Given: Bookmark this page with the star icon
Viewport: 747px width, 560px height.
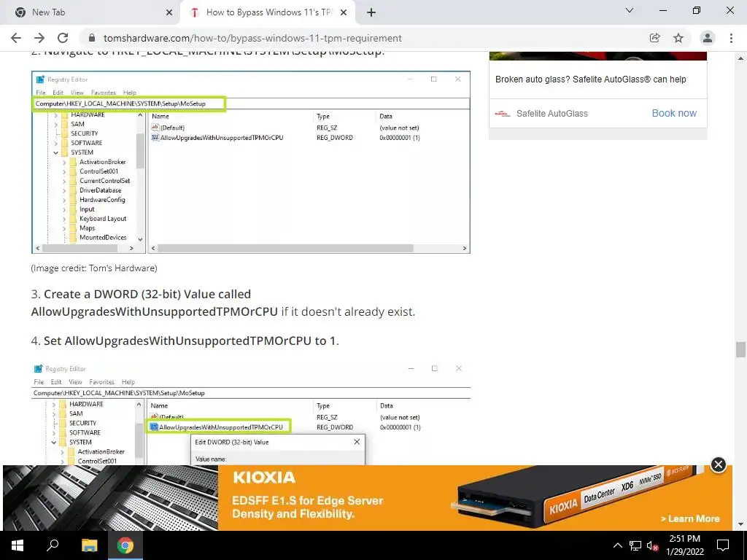Looking at the screenshot, I should click(678, 38).
